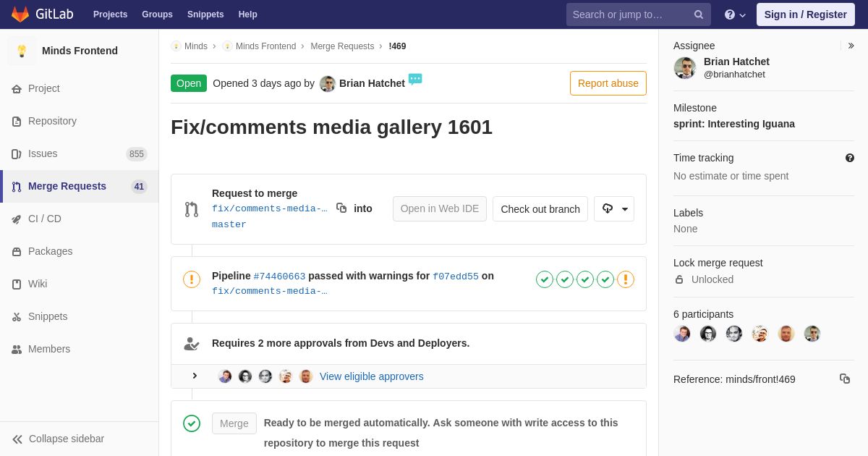
Task: Expand the eligible approvers list
Action: tap(195, 376)
